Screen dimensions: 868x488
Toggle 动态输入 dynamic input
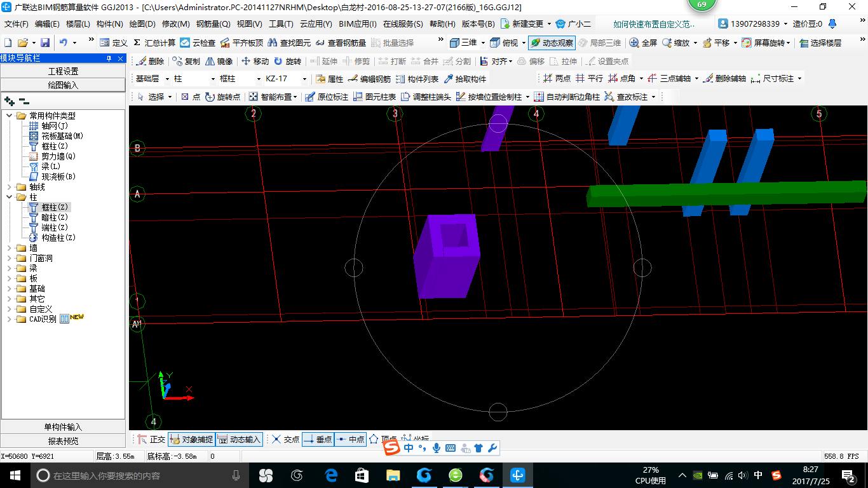pos(239,439)
